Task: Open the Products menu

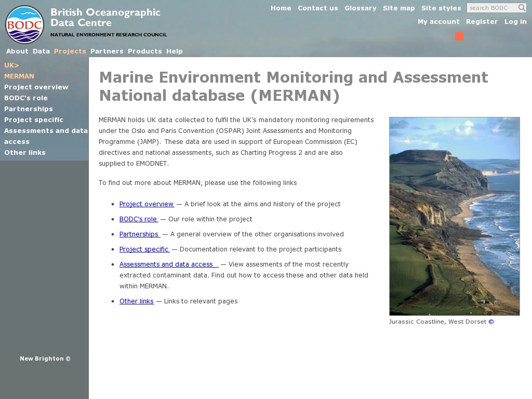Action: click(x=145, y=51)
